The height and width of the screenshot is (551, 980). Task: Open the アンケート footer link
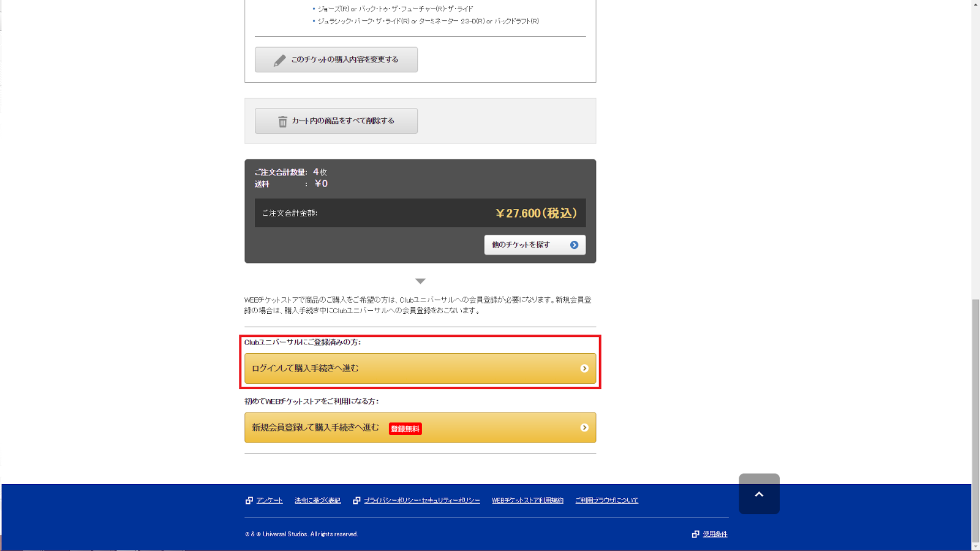269,501
